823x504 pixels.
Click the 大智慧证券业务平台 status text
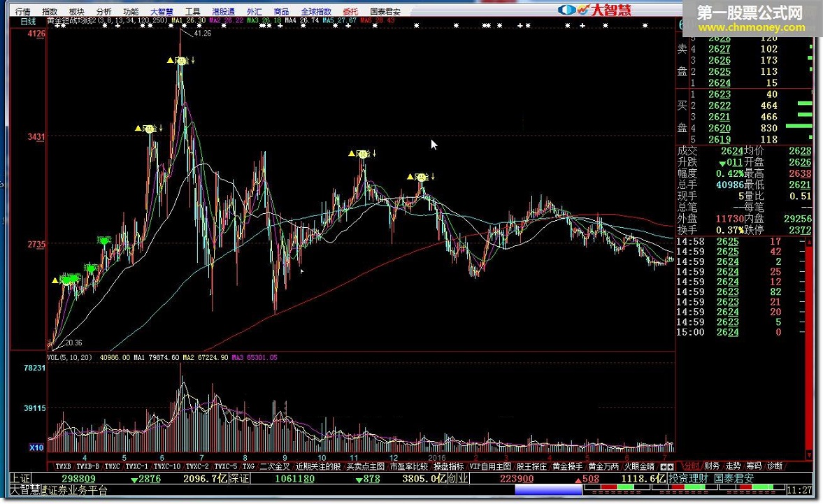click(x=59, y=490)
